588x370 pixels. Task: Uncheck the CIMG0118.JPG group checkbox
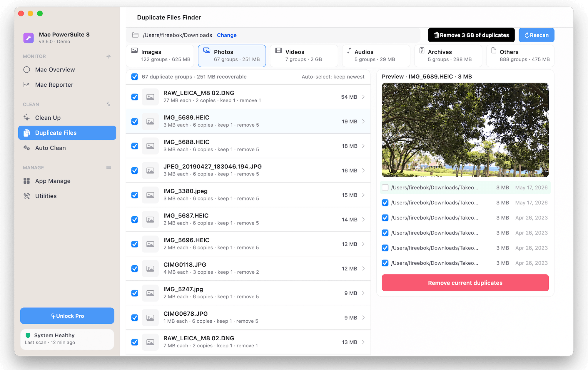[x=135, y=269]
